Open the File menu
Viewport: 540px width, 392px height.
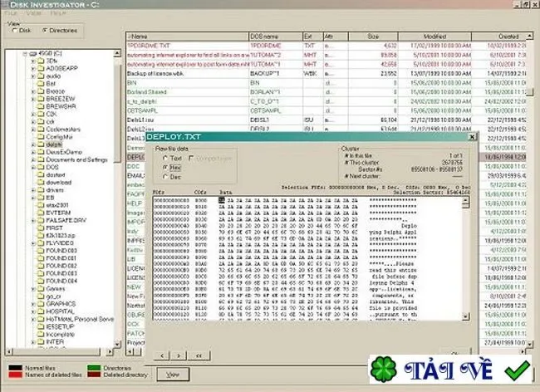pyautogui.click(x=11, y=13)
